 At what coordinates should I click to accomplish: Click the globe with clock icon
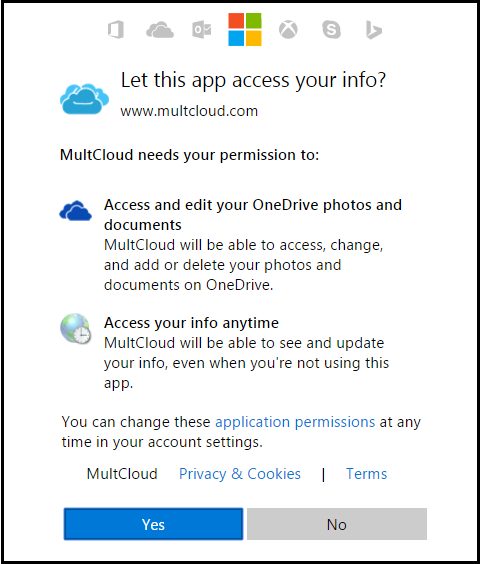(76, 328)
